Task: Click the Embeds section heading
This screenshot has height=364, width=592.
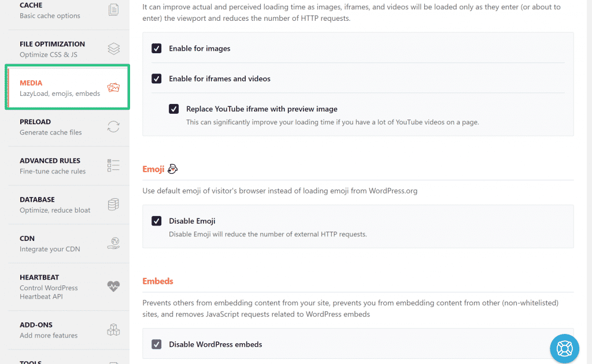Action: click(158, 281)
